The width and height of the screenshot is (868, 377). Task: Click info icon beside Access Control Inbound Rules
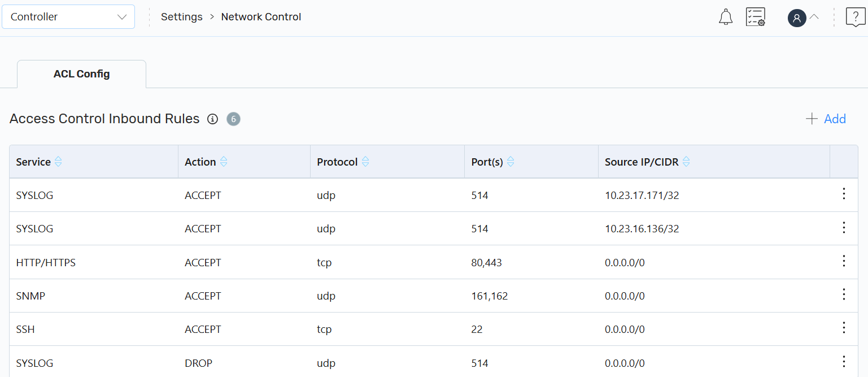tap(212, 119)
